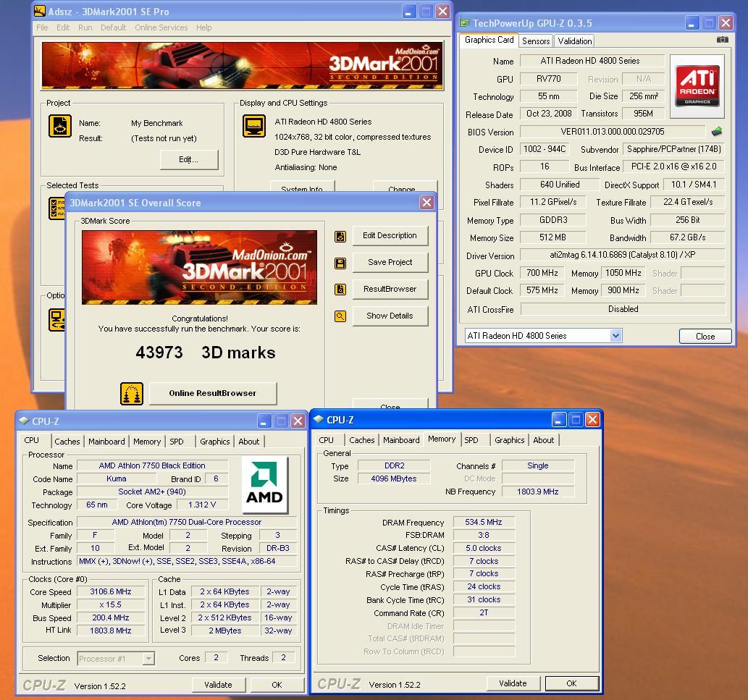Screen dimensions: 748x700
Task: Open the GPU selection dropdown in GPU-Z
Action: 615,335
